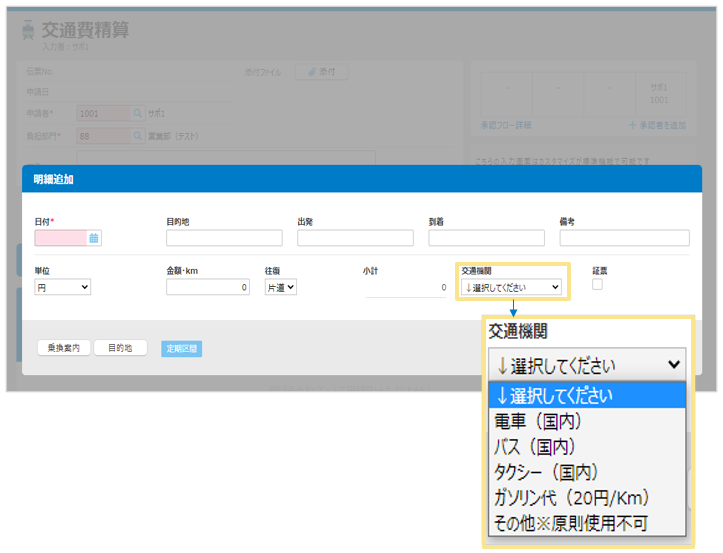Open the 承認フロー詳細 link
This screenshot has height=553, width=723.
tap(506, 125)
